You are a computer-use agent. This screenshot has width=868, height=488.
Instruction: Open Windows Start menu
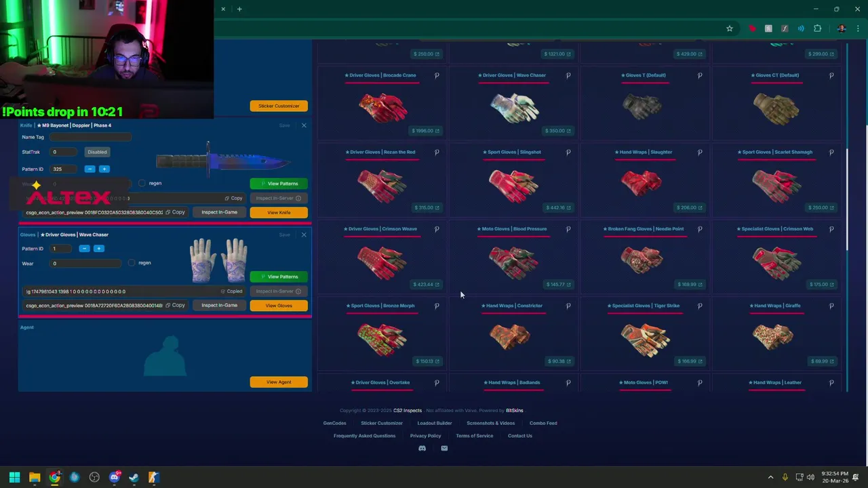click(x=14, y=477)
